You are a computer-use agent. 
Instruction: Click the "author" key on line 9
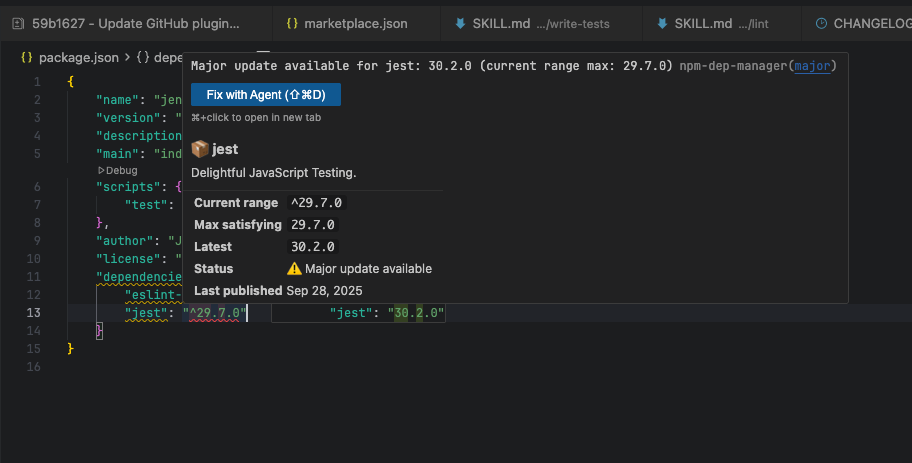click(124, 241)
